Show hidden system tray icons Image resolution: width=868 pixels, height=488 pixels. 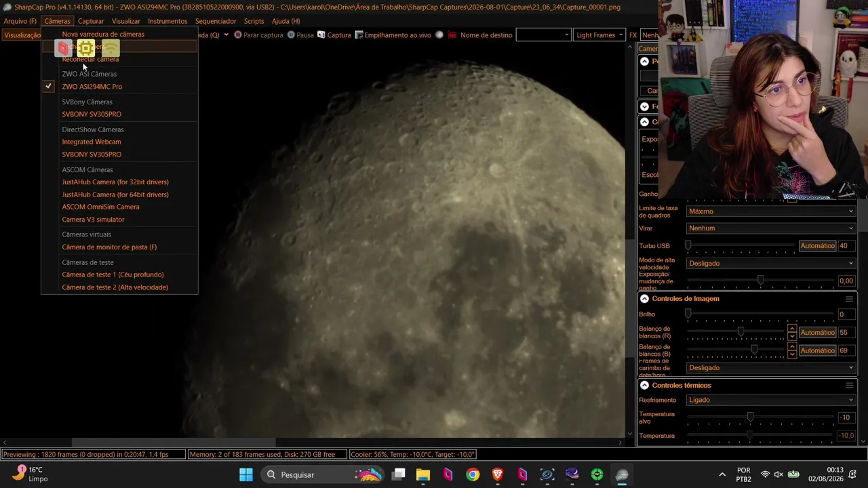click(722, 474)
